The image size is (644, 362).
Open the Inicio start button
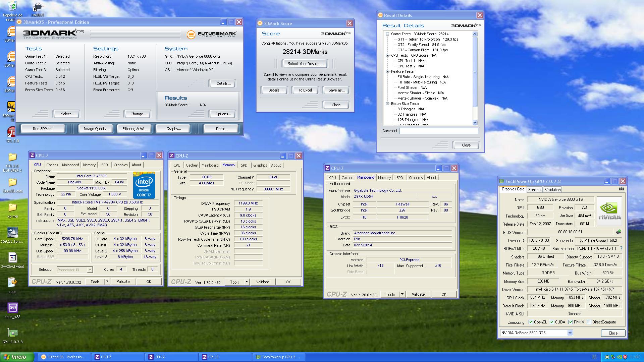[x=17, y=357]
